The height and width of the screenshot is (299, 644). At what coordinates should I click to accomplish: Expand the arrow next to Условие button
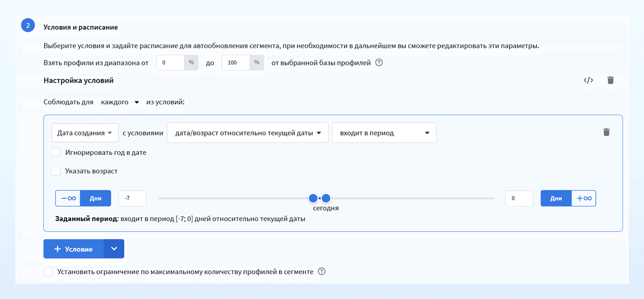pos(114,249)
